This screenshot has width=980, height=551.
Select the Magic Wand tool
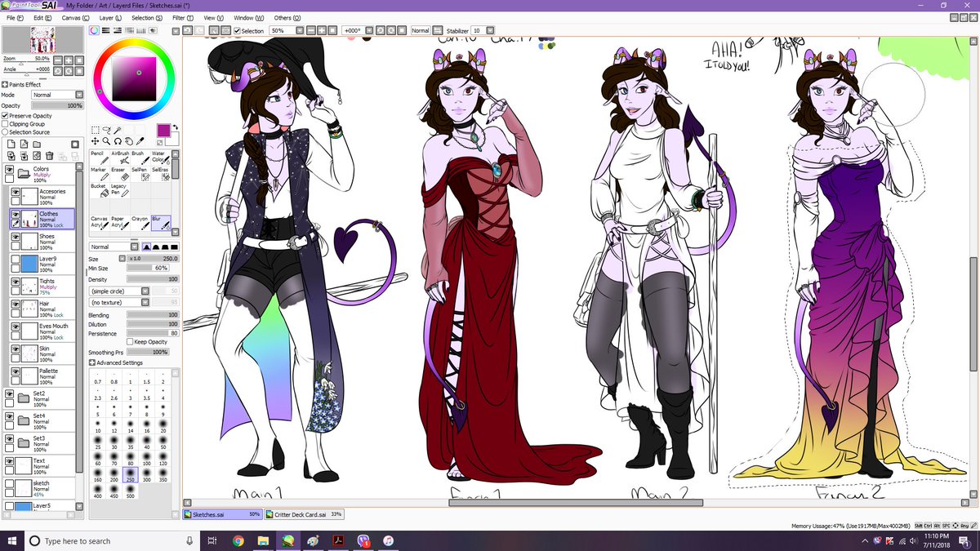pyautogui.click(x=118, y=129)
